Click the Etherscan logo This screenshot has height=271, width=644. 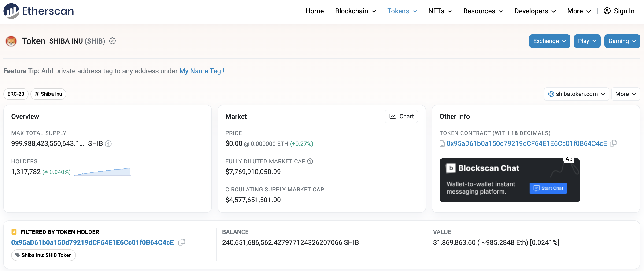[x=38, y=11]
